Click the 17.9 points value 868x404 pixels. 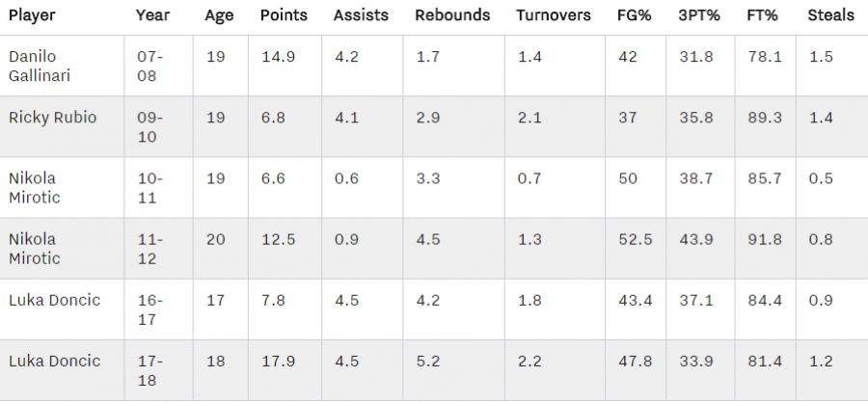[278, 361]
